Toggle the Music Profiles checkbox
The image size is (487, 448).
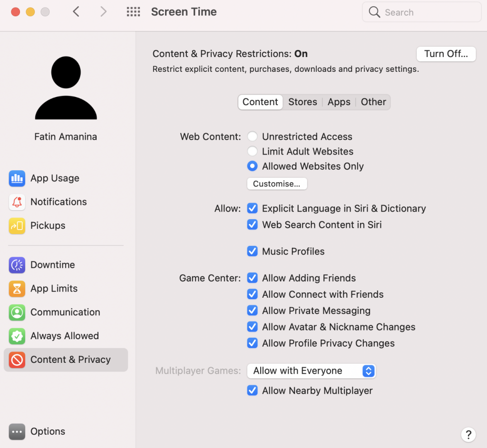pos(252,251)
